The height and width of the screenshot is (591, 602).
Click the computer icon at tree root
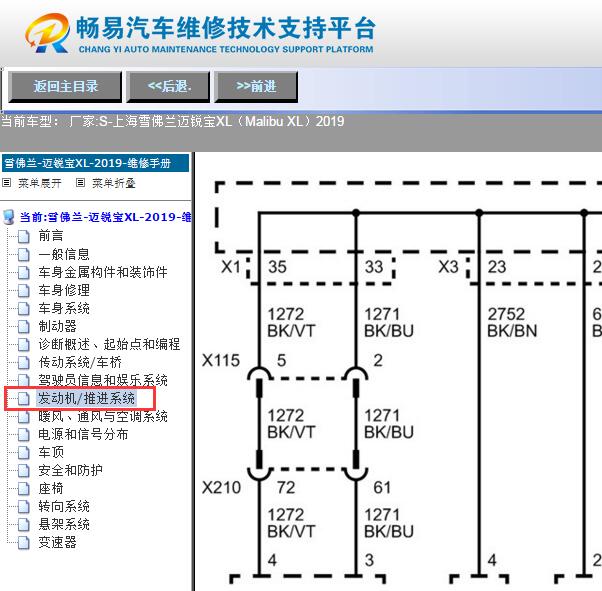pyautogui.click(x=9, y=217)
